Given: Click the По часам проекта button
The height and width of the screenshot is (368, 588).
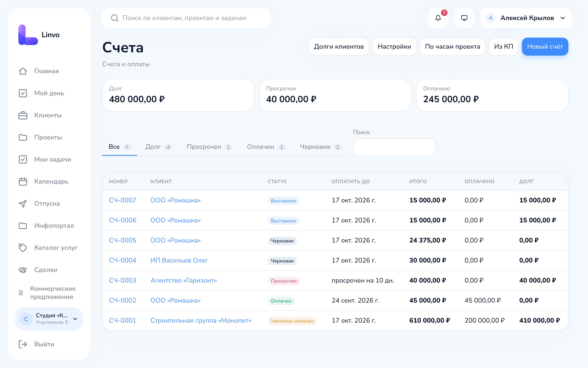Looking at the screenshot, I should point(452,46).
